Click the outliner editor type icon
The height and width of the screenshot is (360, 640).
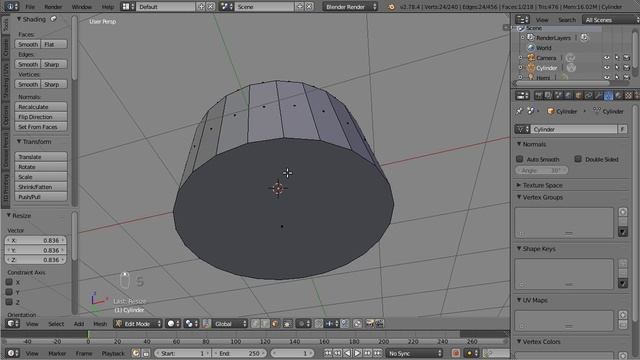(522, 20)
